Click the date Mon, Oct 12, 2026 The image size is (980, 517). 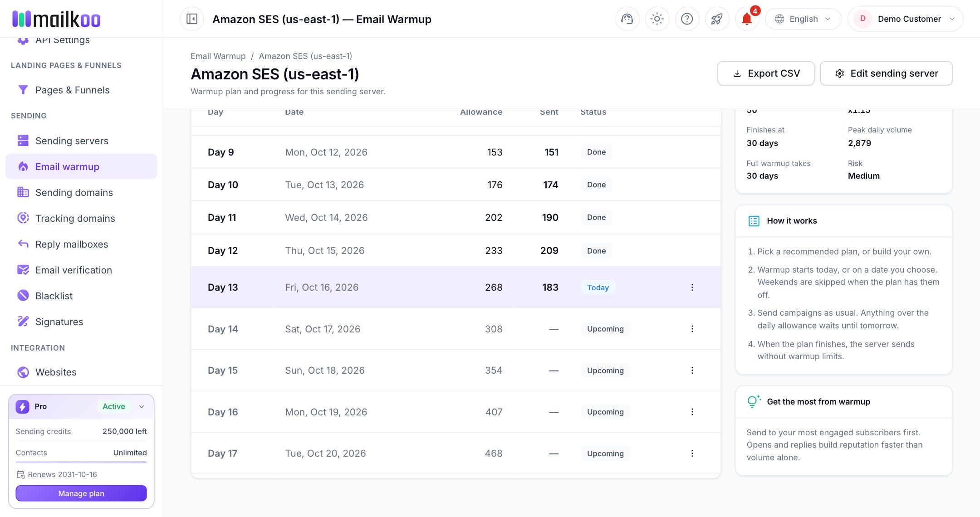326,152
